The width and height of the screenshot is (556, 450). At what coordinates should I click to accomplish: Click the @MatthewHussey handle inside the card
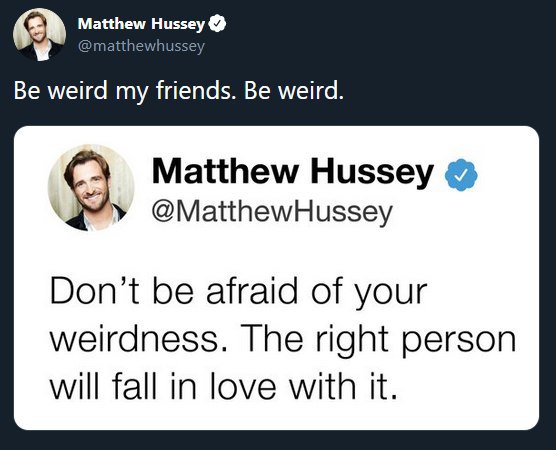tap(272, 213)
